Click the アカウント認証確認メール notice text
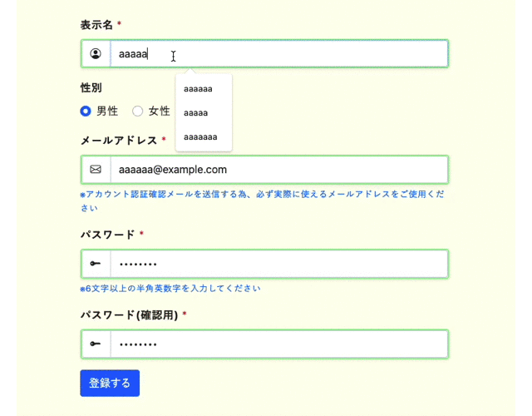 click(x=263, y=201)
